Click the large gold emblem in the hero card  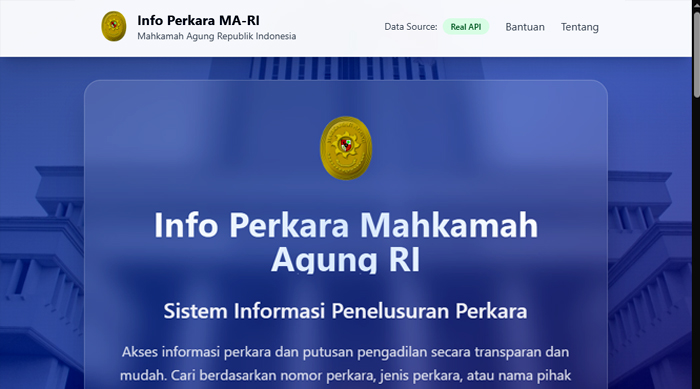346,148
